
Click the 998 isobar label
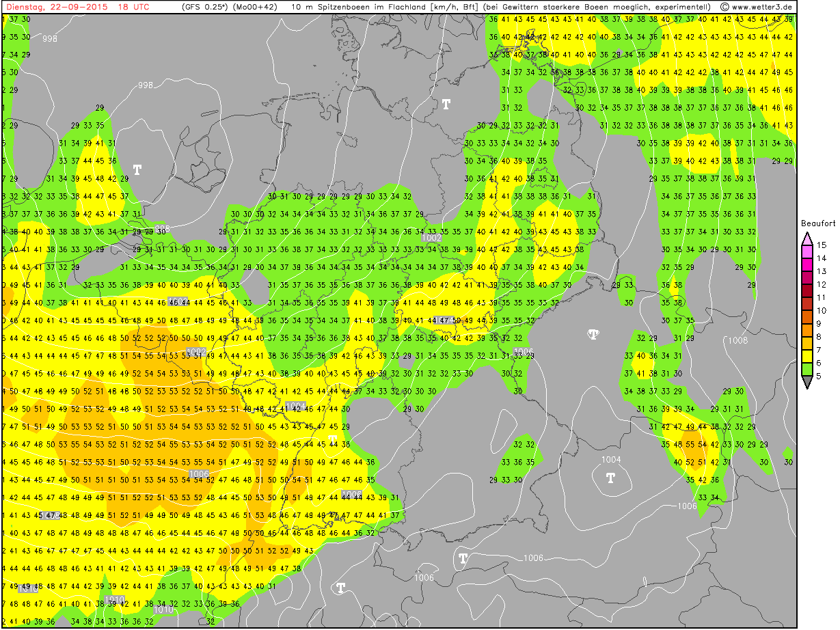[x=146, y=85]
